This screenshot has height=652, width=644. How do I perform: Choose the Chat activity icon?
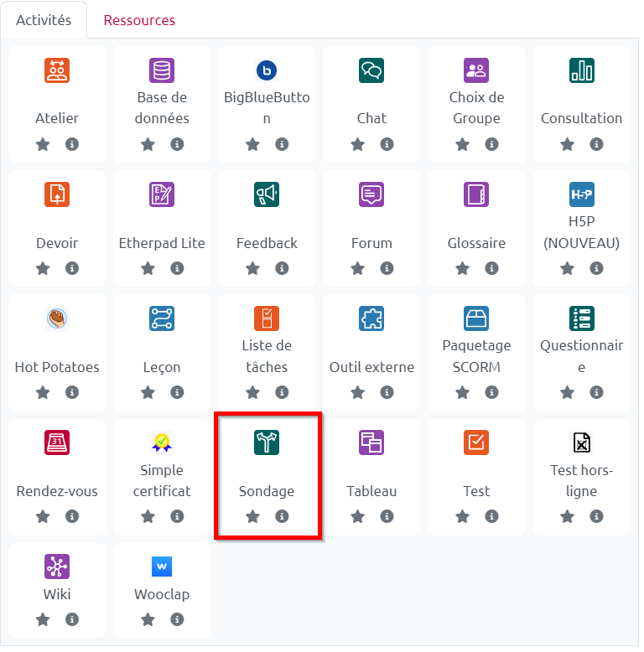point(371,70)
